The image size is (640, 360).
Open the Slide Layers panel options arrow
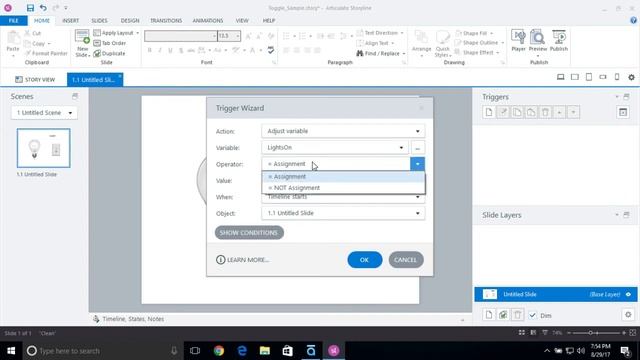coord(617,215)
